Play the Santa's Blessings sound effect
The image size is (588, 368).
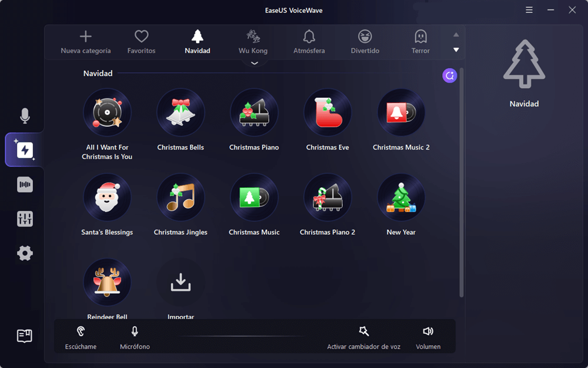[107, 198]
